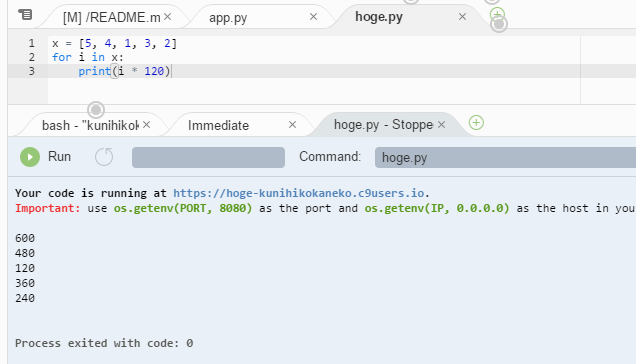
Task: Click the restart circular arrow icon
Action: (x=104, y=157)
